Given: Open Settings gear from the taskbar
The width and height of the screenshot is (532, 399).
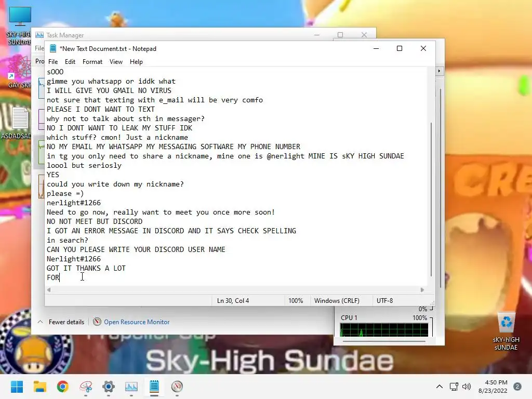Looking at the screenshot, I should click(109, 387).
